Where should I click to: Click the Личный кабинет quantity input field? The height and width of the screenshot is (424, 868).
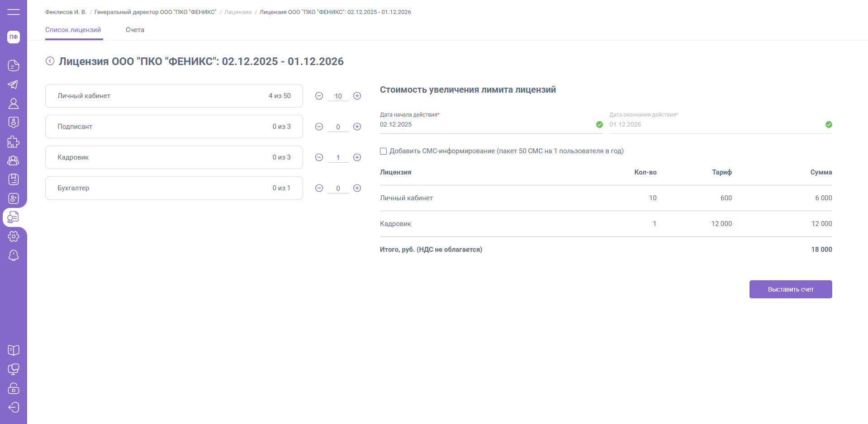click(338, 96)
